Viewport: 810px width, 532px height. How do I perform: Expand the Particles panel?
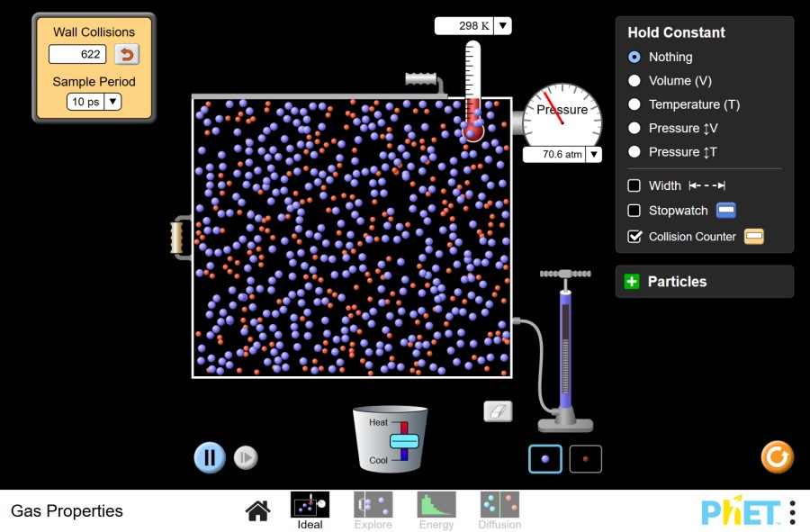[631, 282]
